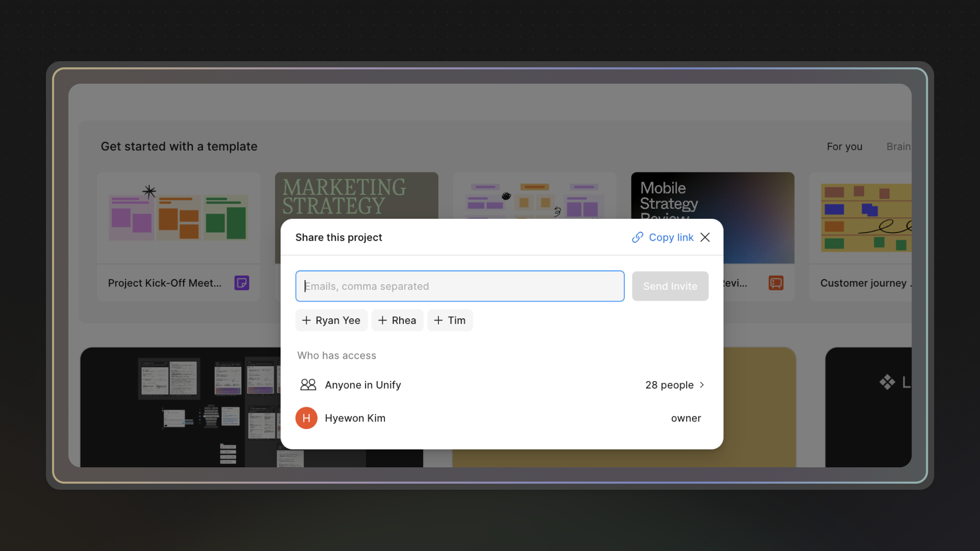Open the Marketing Strategy template thumbnail
The width and height of the screenshot is (980, 551).
point(356,196)
